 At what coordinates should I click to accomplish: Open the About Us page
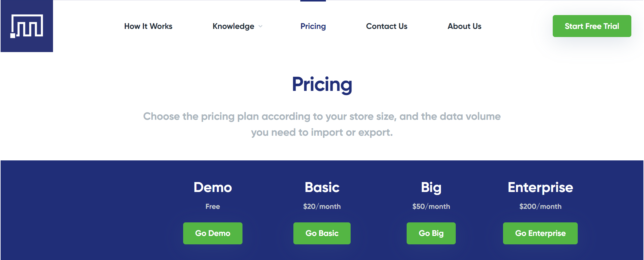[464, 26]
